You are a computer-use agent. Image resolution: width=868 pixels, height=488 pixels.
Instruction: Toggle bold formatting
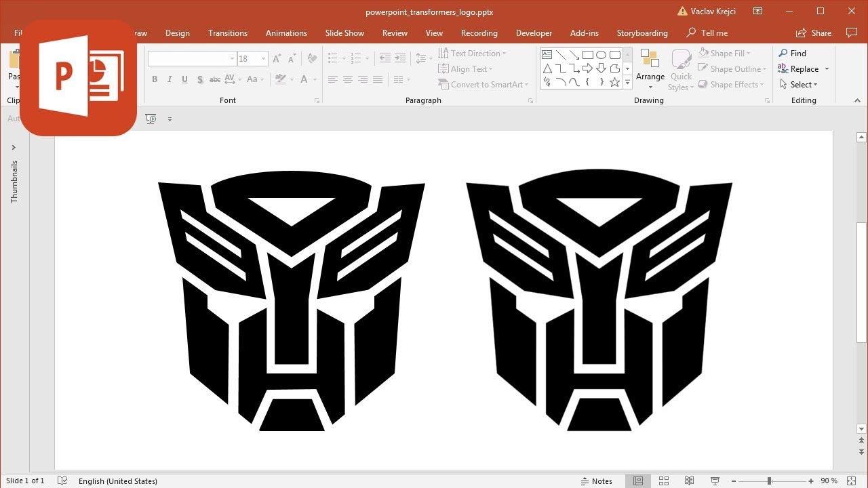pyautogui.click(x=155, y=79)
